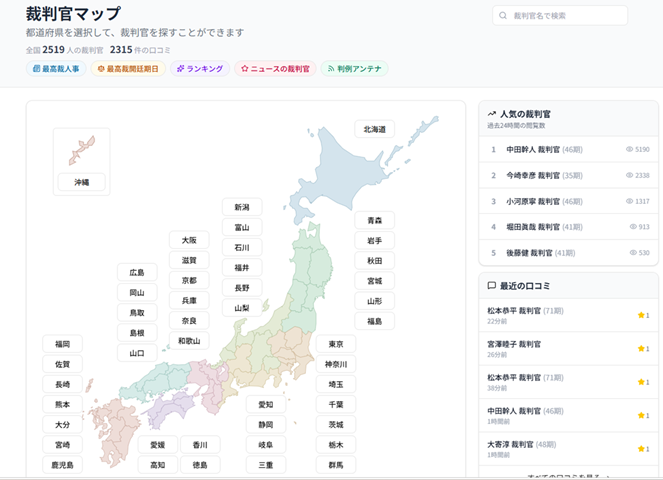Select the 高知 prefecture button
The image size is (663, 480).
tap(157, 465)
